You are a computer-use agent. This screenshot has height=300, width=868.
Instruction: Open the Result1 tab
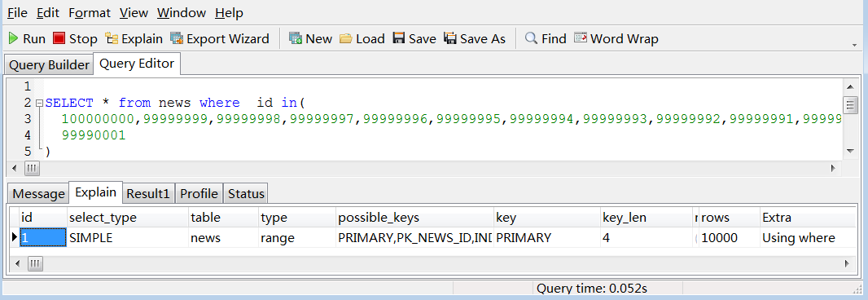[x=148, y=193]
